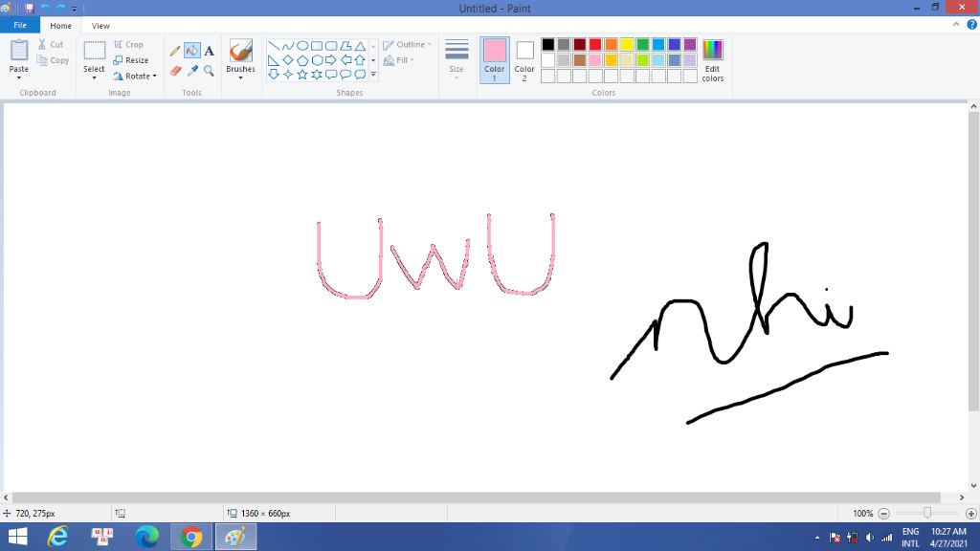Choose the Rounded rectangle shape

[331, 46]
